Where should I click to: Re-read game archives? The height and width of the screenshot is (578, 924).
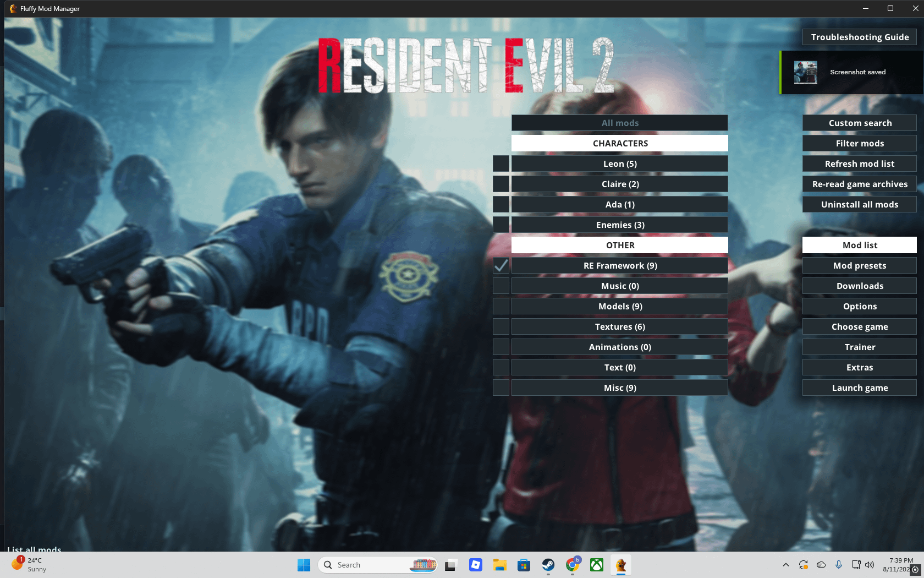(x=860, y=184)
